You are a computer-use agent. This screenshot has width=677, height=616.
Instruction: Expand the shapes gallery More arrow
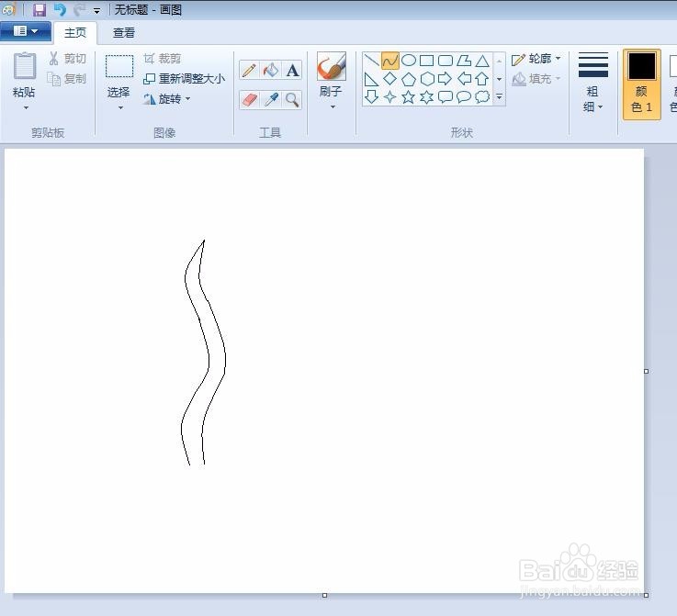click(499, 97)
